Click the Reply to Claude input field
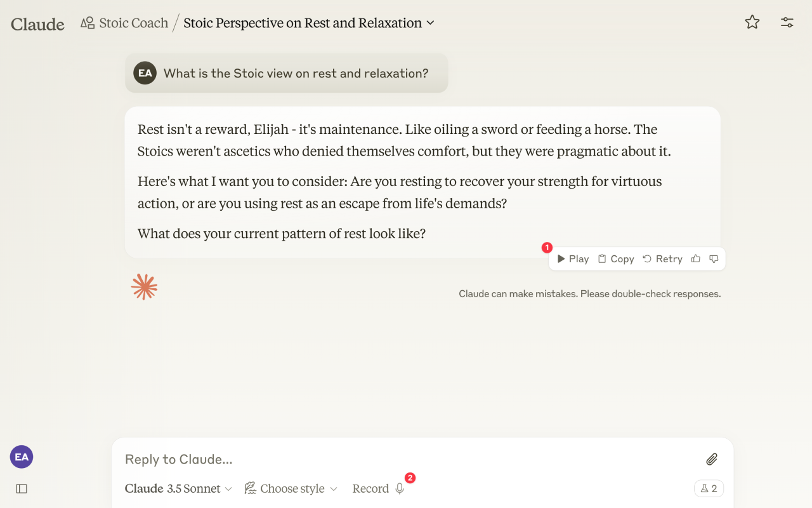The height and width of the screenshot is (508, 812). click(406, 459)
